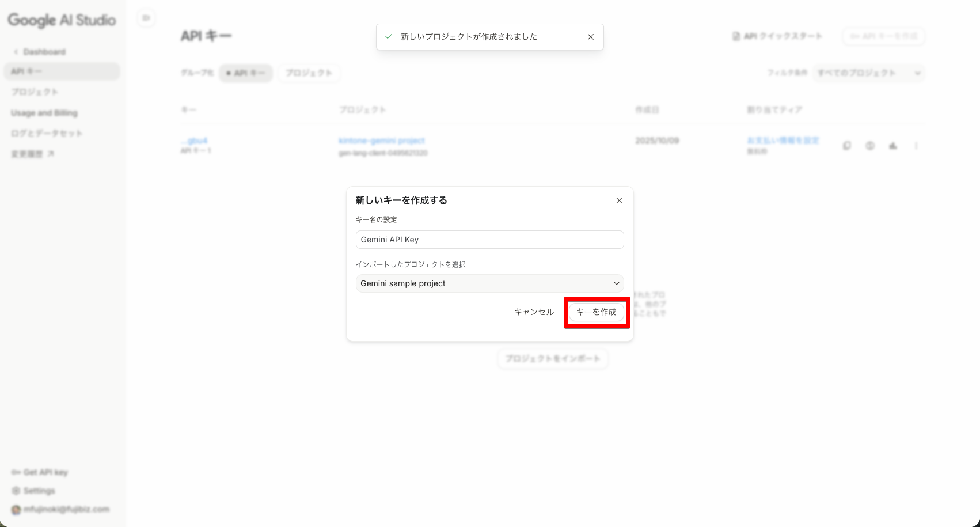The width and height of the screenshot is (980, 527).
Task: Toggle the sidebar collapse icon
Action: coord(146,18)
